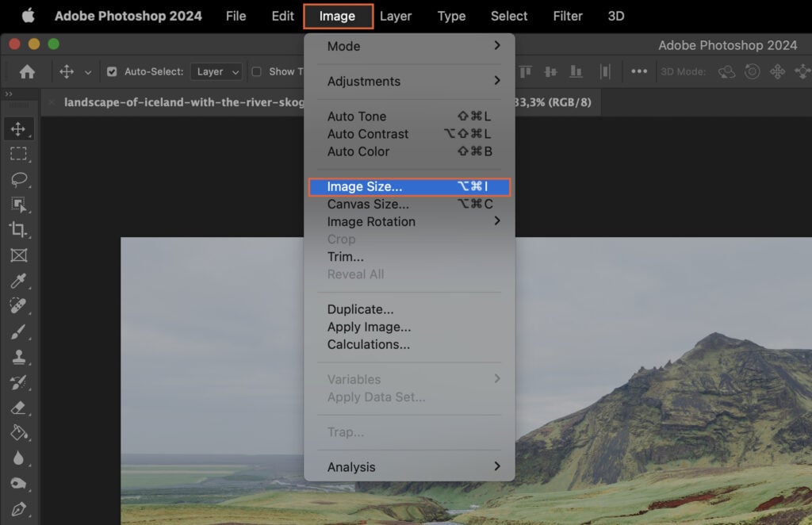Screen dimensions: 812x525
Task: Select the Eyedropper tool
Action: pyautogui.click(x=19, y=281)
